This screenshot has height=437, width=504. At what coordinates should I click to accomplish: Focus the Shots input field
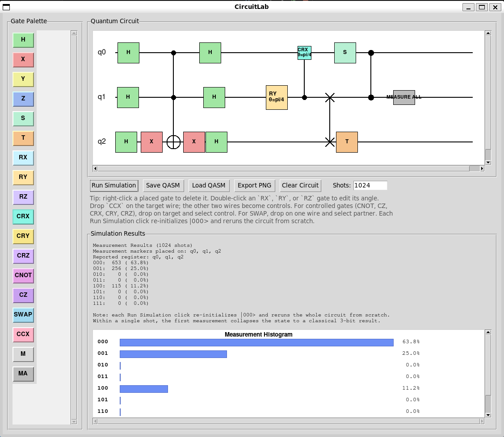[370, 186]
